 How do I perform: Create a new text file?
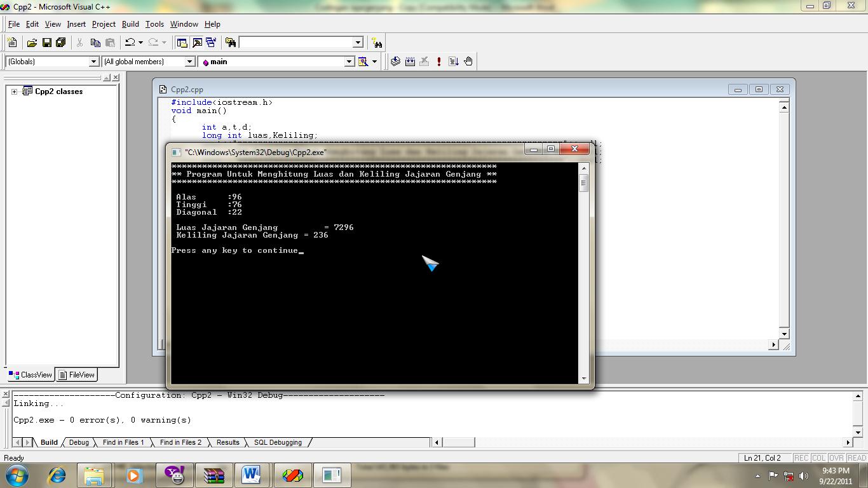click(x=12, y=43)
